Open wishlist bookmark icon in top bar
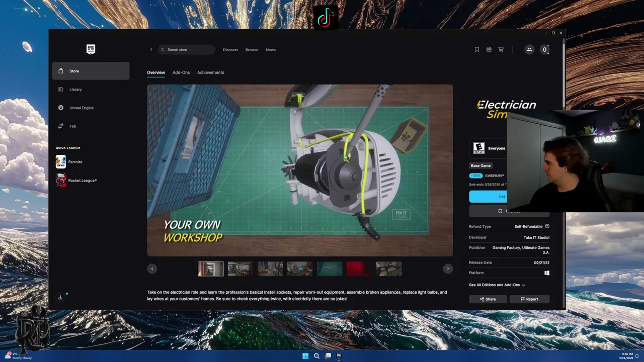Image resolution: width=644 pixels, height=362 pixels. coord(477,50)
